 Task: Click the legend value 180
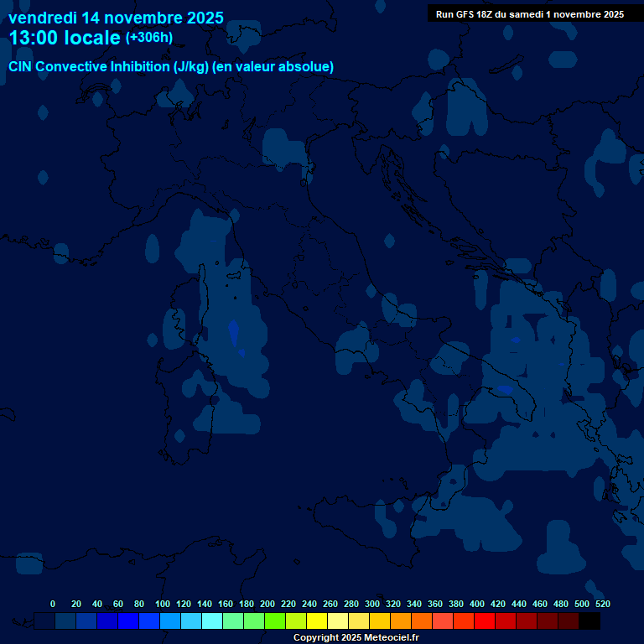[247, 604]
